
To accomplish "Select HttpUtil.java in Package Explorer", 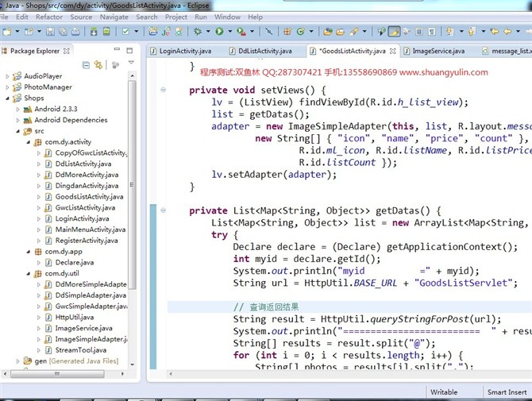I will pyautogui.click(x=75, y=317).
